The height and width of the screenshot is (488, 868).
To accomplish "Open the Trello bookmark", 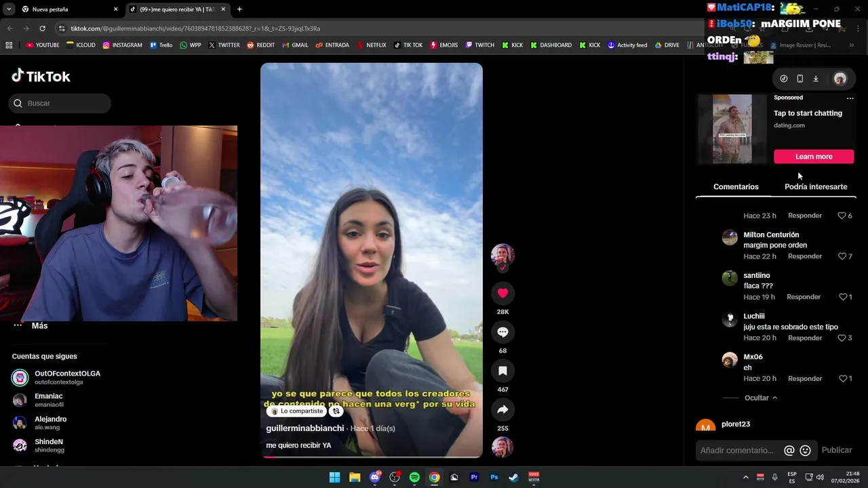I will pyautogui.click(x=161, y=45).
